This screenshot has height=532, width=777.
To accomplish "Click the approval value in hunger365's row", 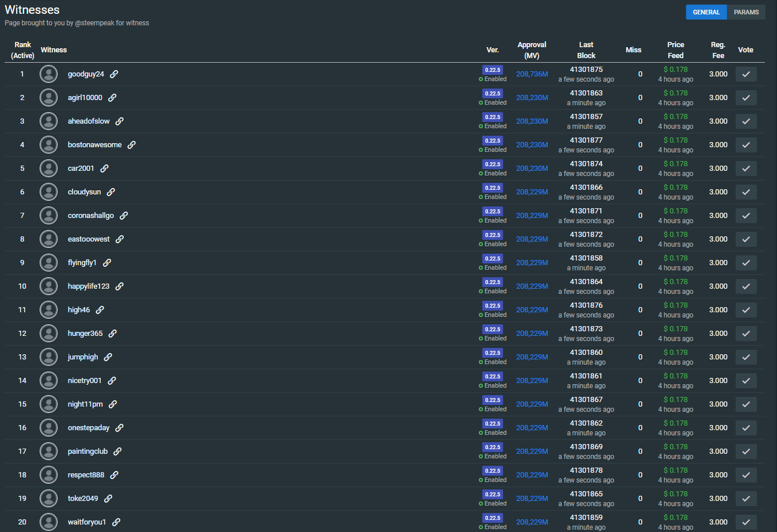I will (532, 334).
